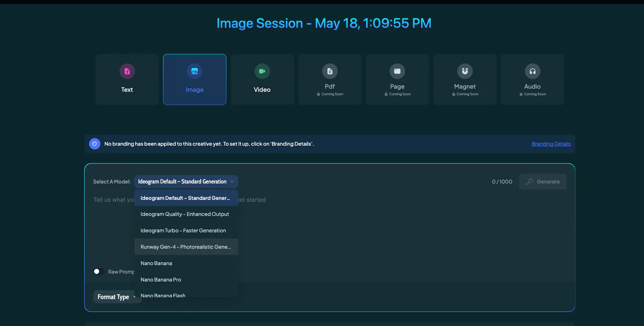Click the Coming Soon label under Magnet
The height and width of the screenshot is (326, 644).
coord(465,94)
